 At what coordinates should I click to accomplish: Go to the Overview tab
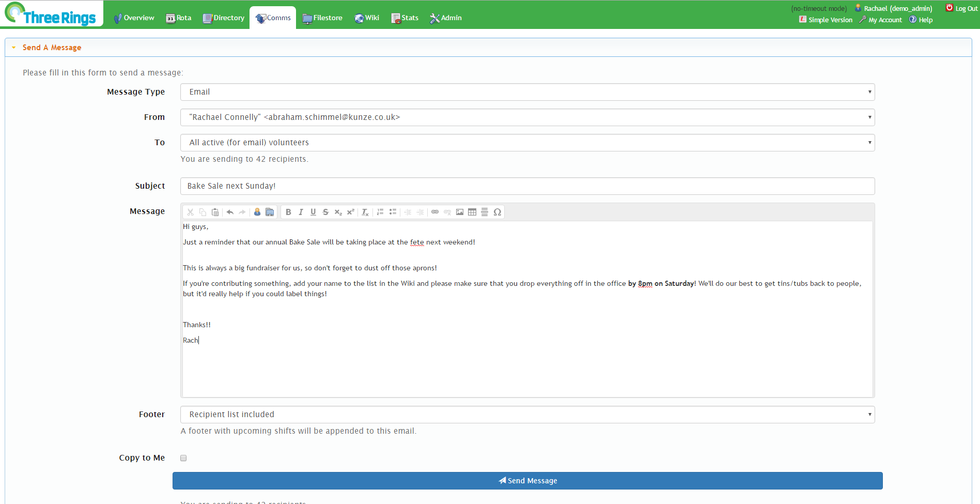pos(134,18)
